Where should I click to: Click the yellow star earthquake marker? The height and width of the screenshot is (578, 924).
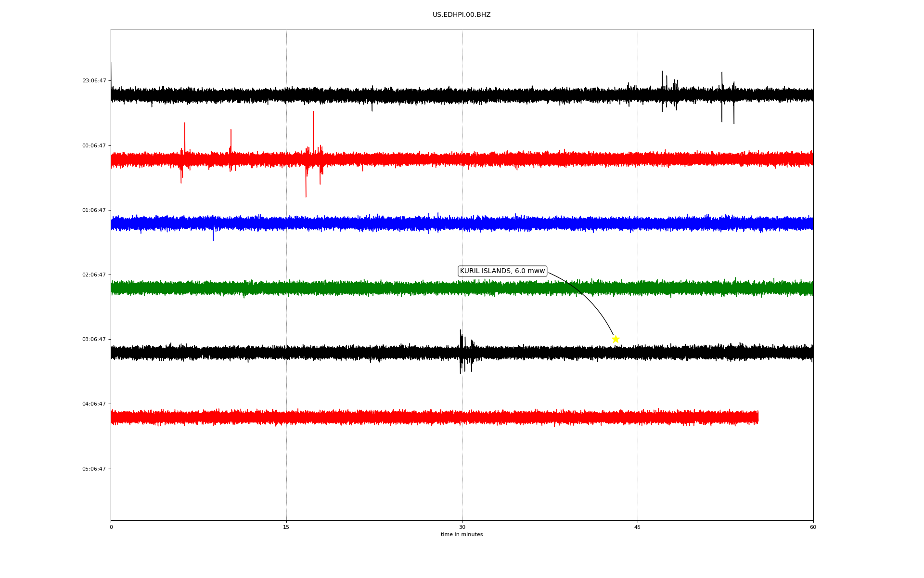tap(616, 339)
